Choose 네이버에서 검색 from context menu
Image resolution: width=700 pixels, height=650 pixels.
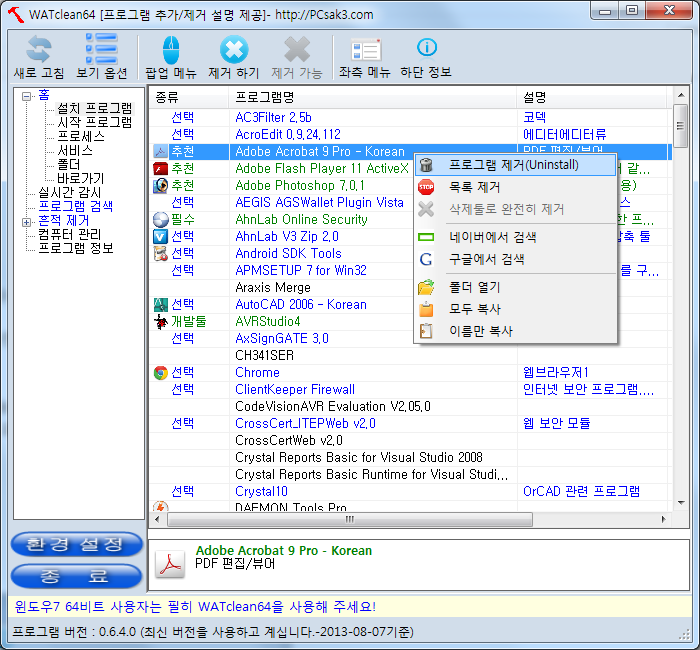(x=516, y=237)
